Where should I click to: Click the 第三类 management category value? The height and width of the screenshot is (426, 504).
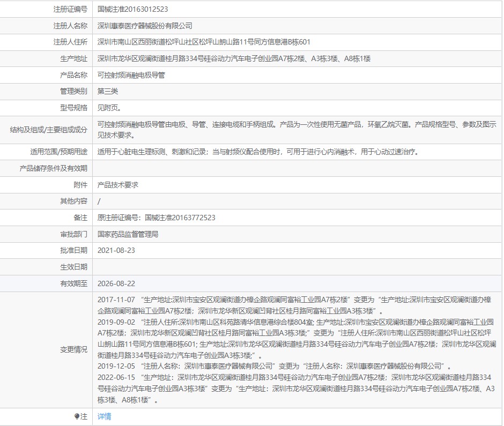click(108, 91)
